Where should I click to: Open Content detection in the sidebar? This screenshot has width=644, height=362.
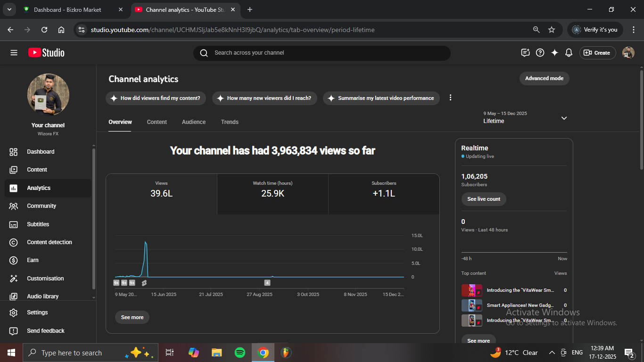pos(49,242)
